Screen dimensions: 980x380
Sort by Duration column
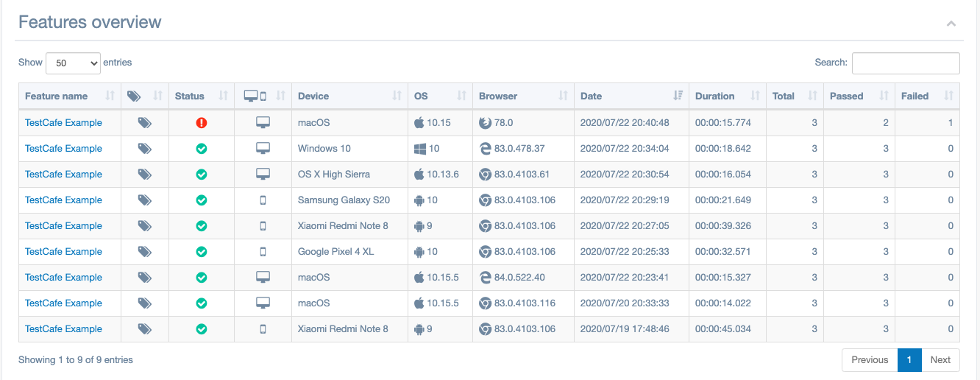(728, 96)
